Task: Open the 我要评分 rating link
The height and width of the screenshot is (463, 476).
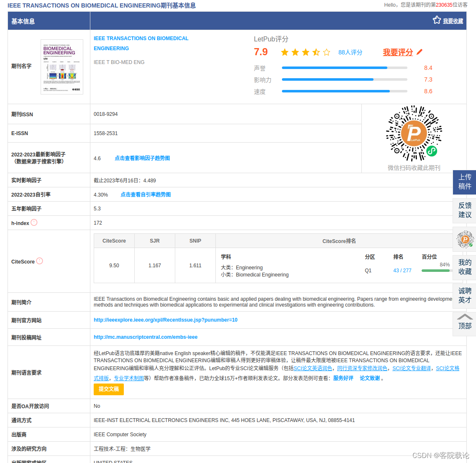Action: 398,52
